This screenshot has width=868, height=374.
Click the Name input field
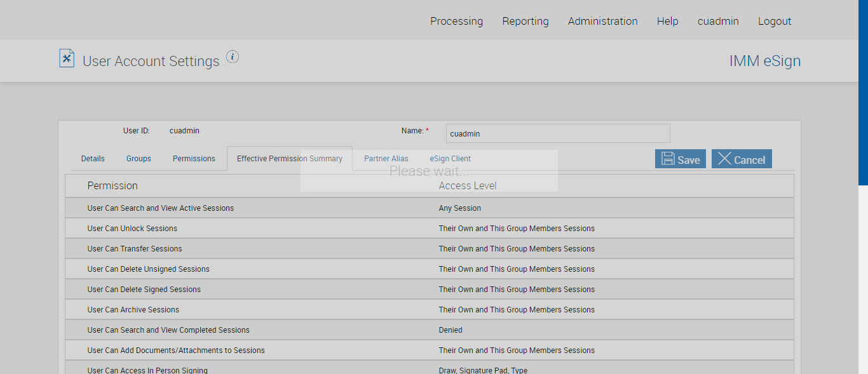[x=558, y=133]
